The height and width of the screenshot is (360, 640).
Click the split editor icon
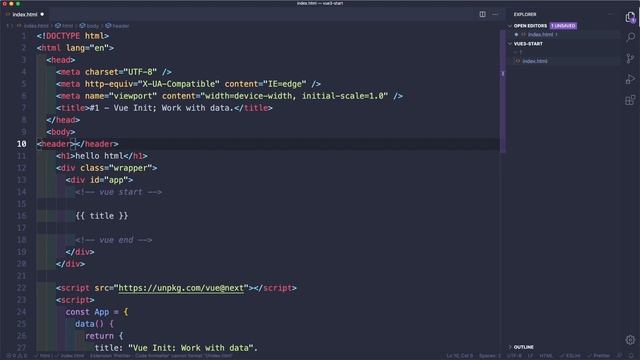click(482, 14)
